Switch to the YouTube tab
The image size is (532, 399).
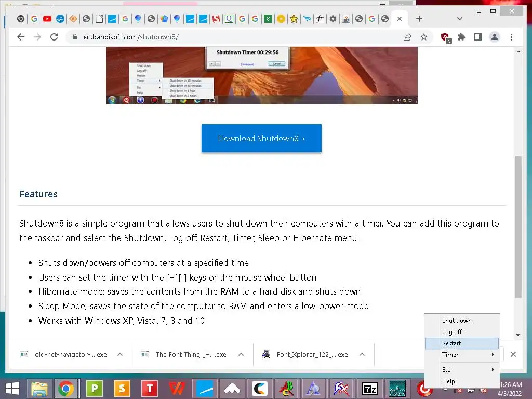point(47,19)
